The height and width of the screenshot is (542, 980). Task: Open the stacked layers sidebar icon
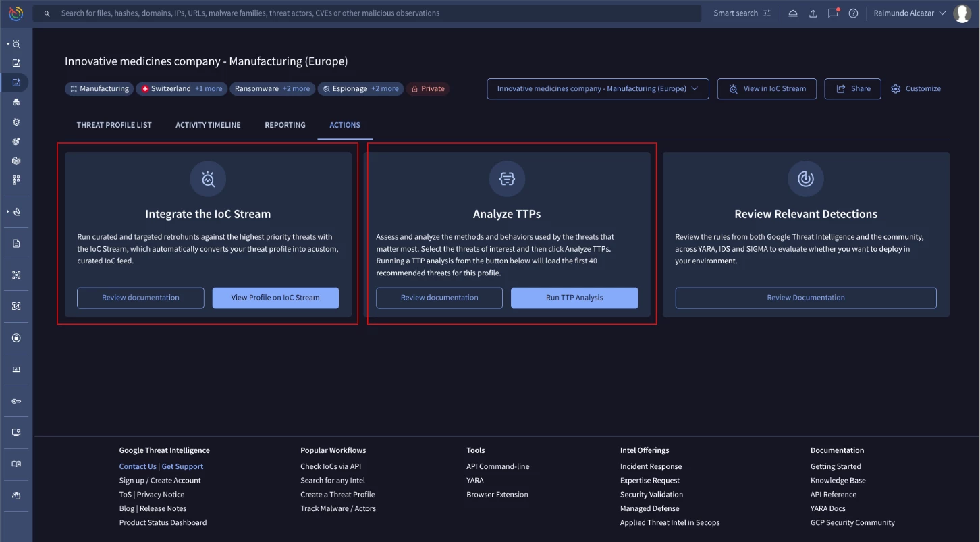click(16, 161)
